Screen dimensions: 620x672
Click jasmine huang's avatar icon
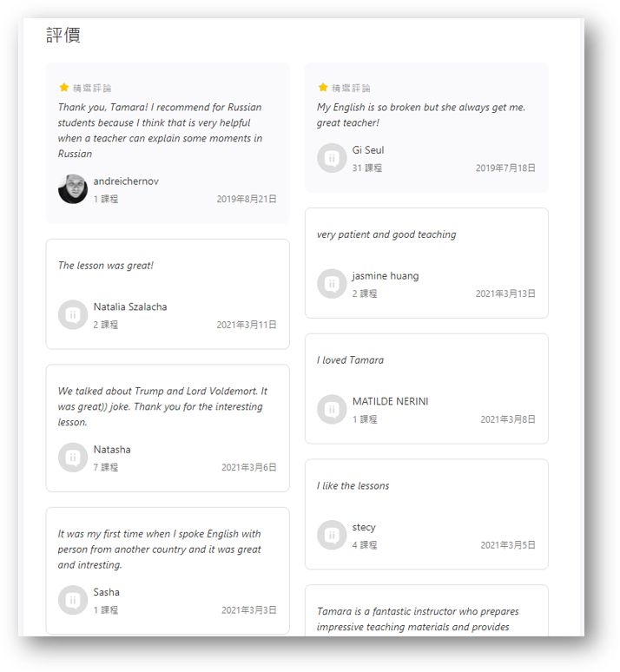pos(332,284)
